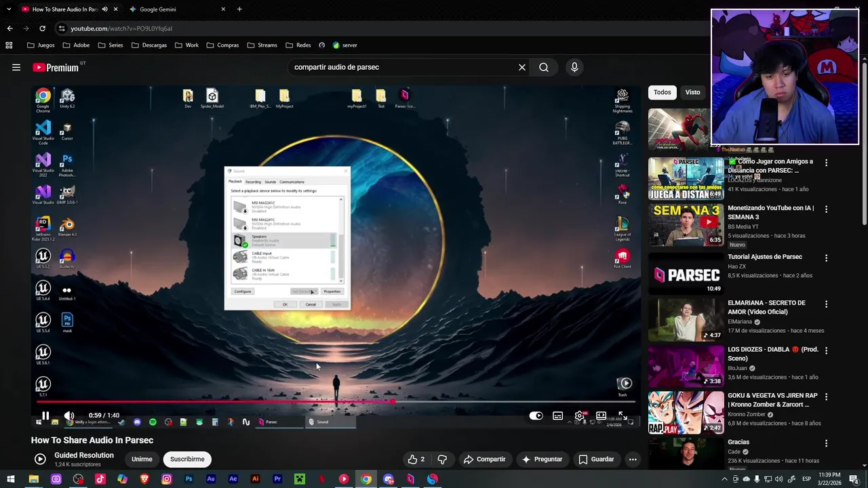Image resolution: width=868 pixels, height=488 pixels.
Task: Clear the search query with the X
Action: [522, 67]
